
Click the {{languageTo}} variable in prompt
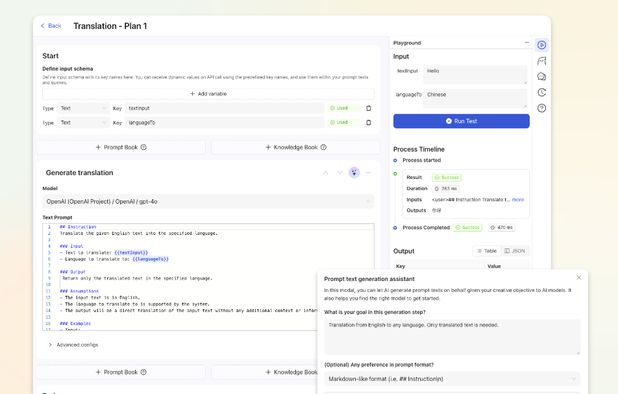(151, 259)
